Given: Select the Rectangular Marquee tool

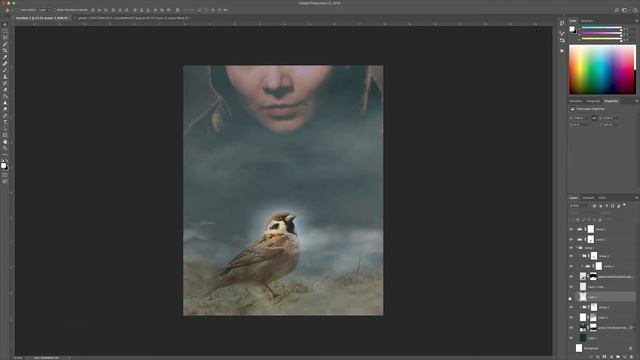Looking at the screenshot, I should pyautogui.click(x=5, y=31).
